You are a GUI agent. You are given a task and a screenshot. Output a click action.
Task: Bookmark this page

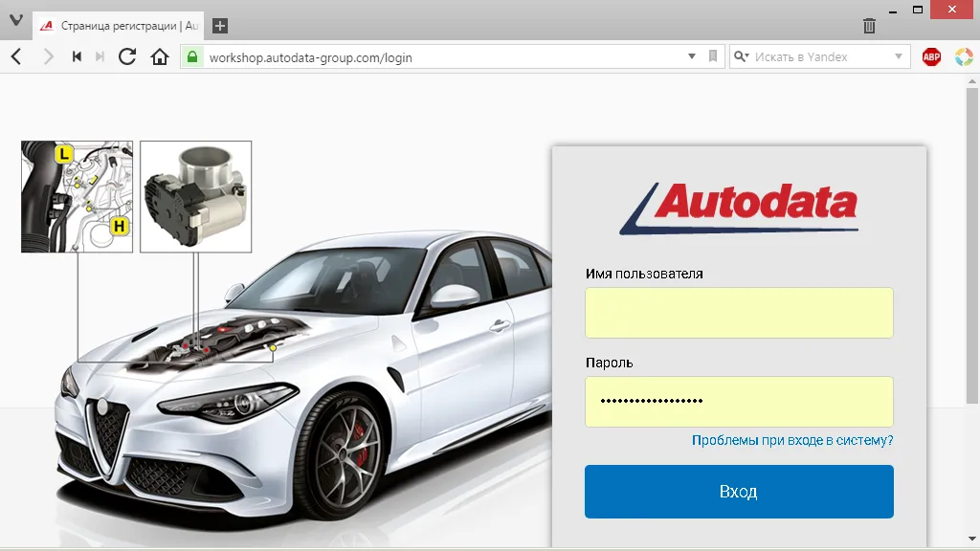click(x=712, y=56)
